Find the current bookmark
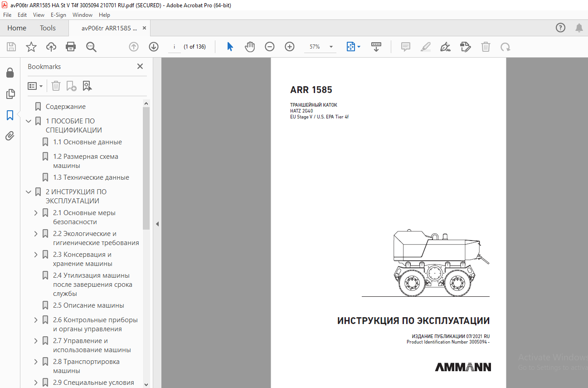The width and height of the screenshot is (588, 388). pyautogui.click(x=87, y=86)
